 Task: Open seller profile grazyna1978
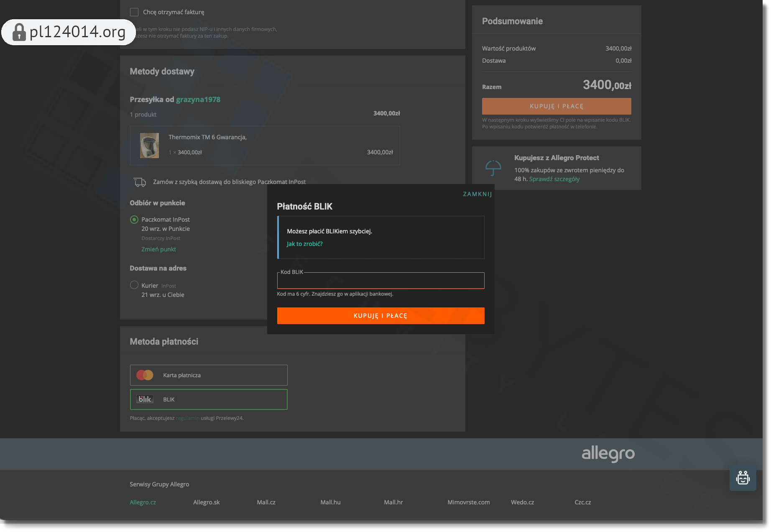[198, 100]
